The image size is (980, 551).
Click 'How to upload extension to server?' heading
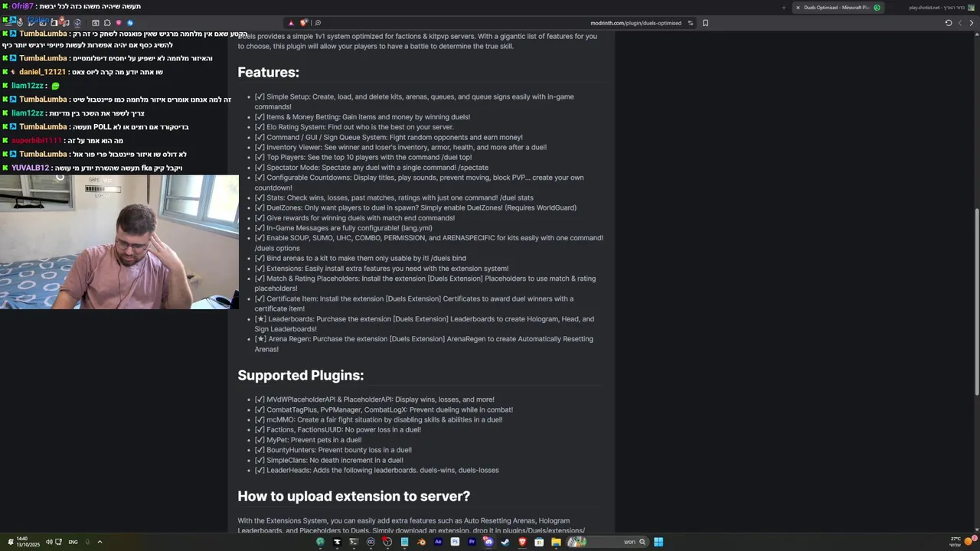pyautogui.click(x=354, y=497)
